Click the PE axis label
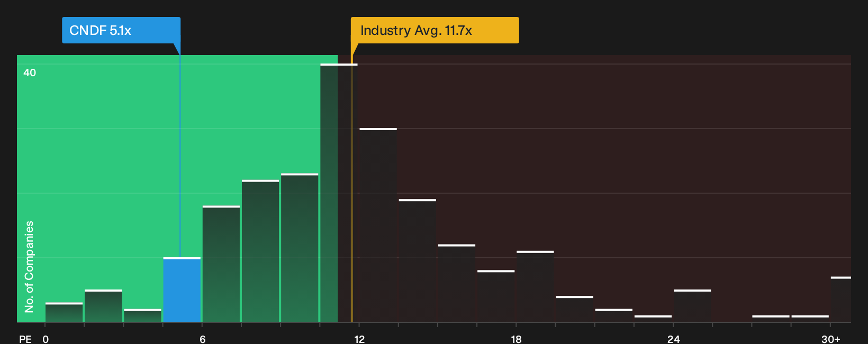 click(25, 339)
